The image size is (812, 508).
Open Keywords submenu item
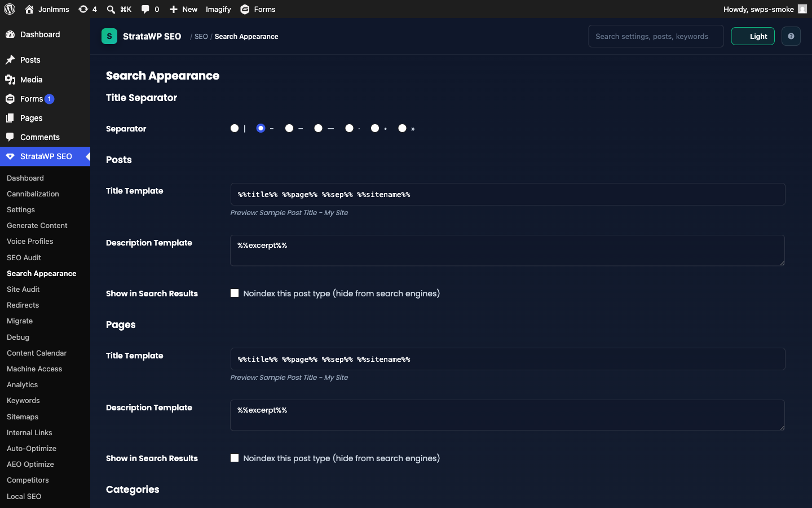coord(23,400)
